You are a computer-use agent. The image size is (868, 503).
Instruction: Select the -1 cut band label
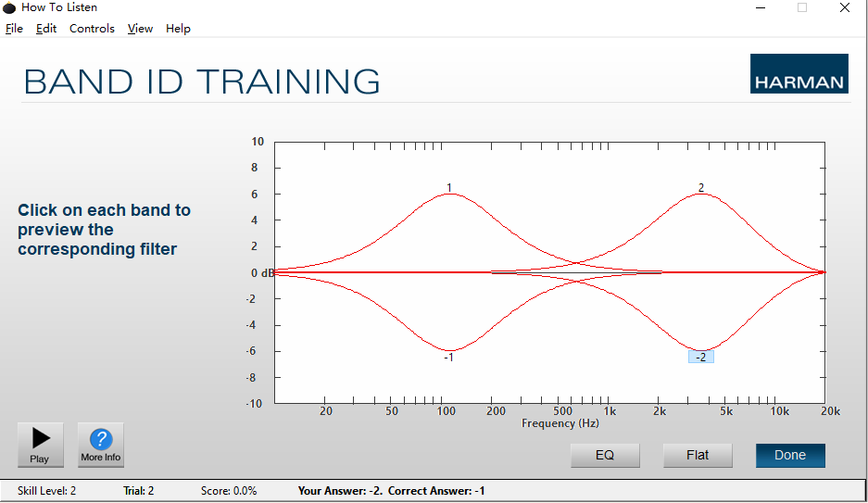click(449, 358)
